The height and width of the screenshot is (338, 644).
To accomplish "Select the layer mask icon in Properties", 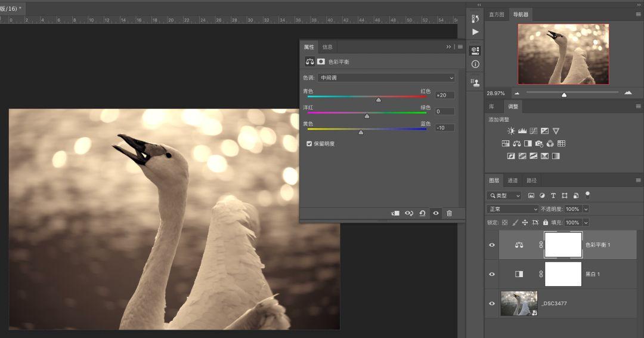I will click(x=321, y=62).
